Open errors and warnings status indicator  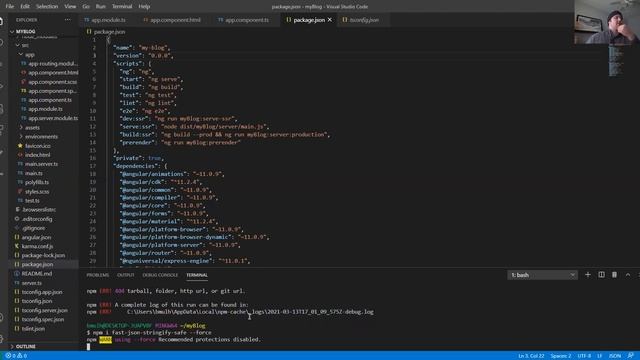click(x=16, y=356)
